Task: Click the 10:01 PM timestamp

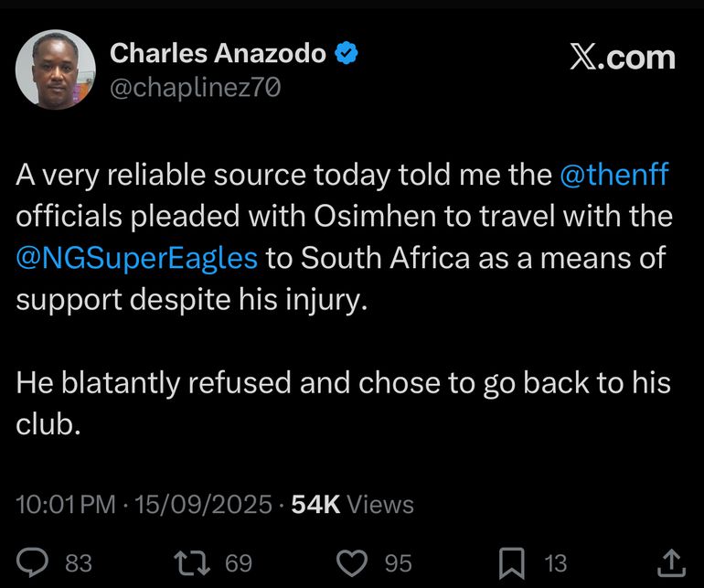Action: point(68,504)
